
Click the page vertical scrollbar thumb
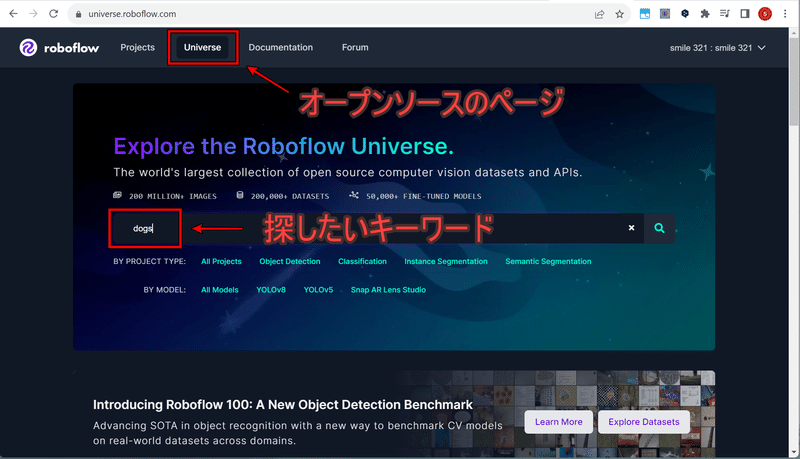coord(794,83)
